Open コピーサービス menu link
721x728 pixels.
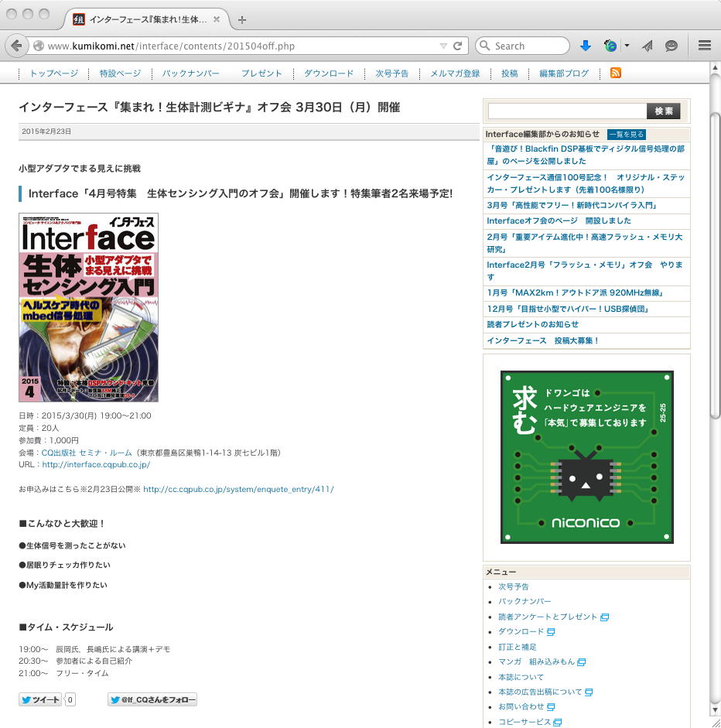(x=525, y=722)
